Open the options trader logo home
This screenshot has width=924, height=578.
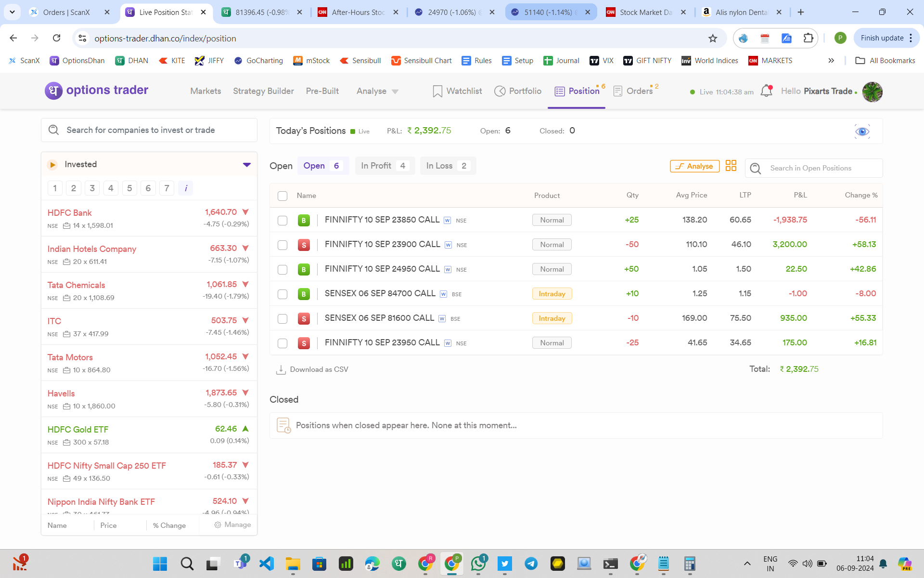pyautogui.click(x=96, y=91)
